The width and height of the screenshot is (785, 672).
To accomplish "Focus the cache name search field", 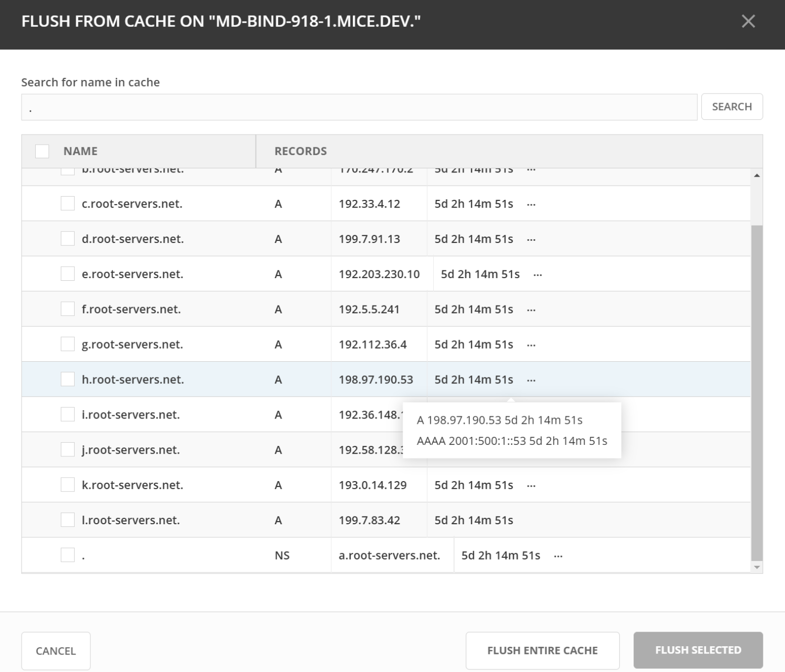I will click(359, 107).
